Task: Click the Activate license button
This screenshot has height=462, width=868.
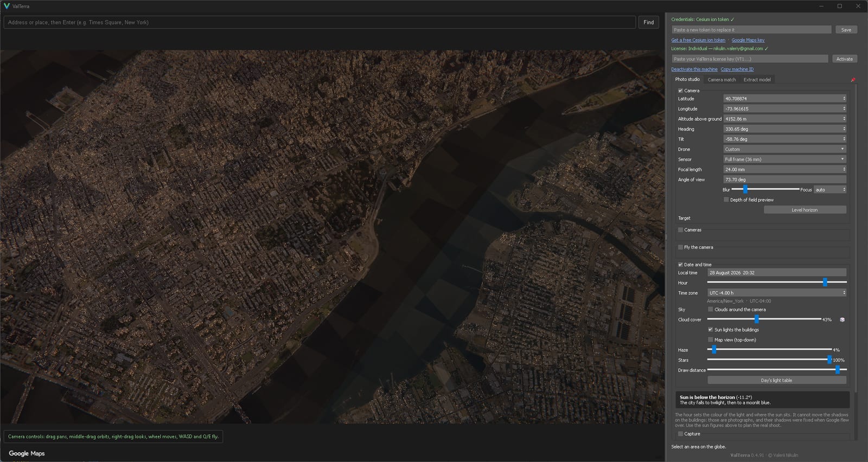Action: 844,59
